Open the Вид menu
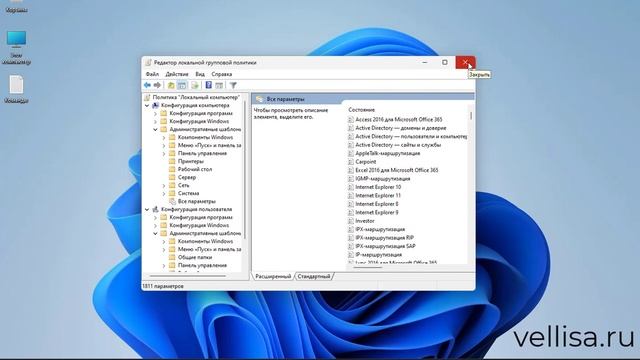The height and width of the screenshot is (360, 640). [200, 74]
